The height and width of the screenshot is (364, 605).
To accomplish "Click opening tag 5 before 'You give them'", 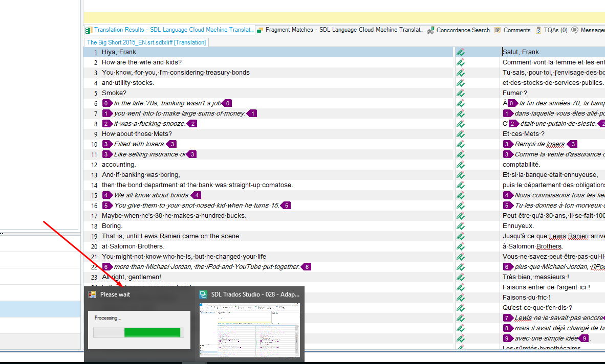I will 107,206.
